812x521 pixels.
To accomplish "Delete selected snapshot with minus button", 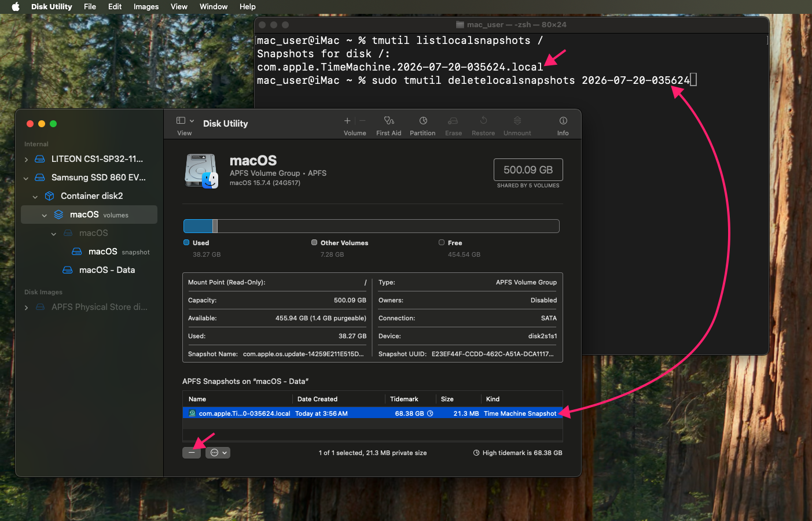I will pyautogui.click(x=192, y=453).
